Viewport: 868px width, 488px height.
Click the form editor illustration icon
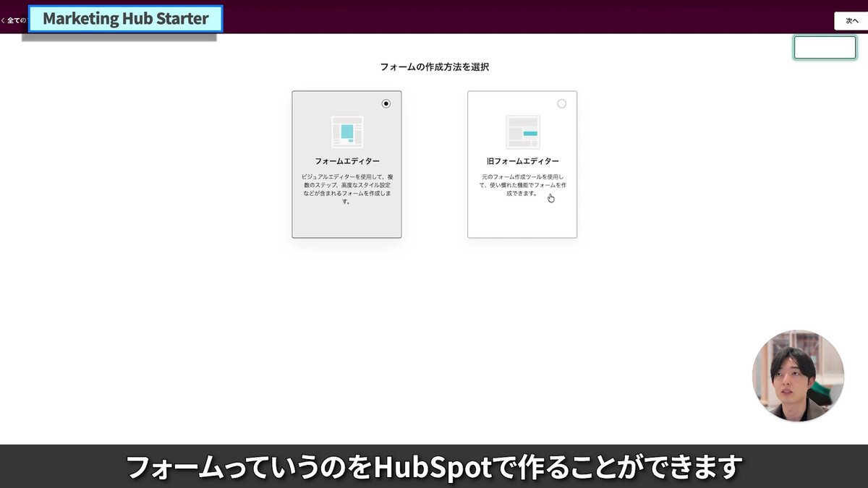click(346, 132)
